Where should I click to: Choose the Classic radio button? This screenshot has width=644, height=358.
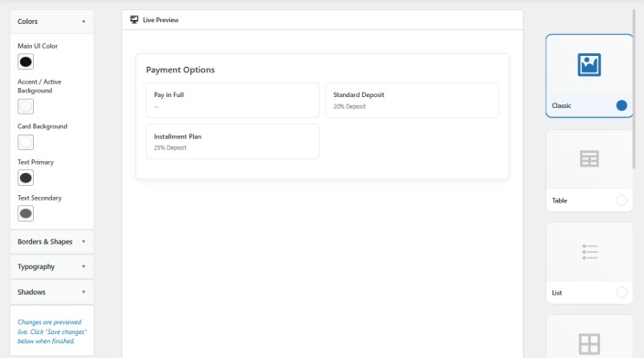[621, 105]
